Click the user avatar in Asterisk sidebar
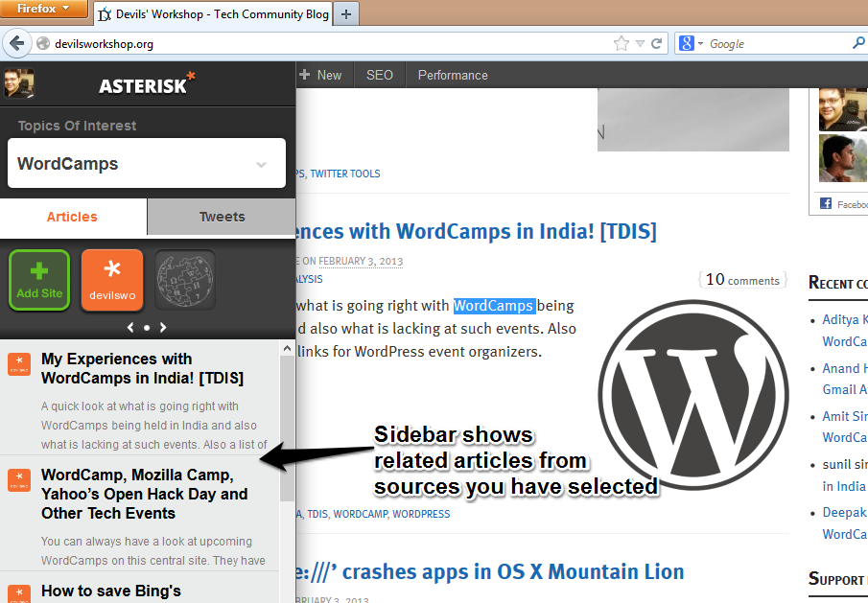Viewport: 868px width, 603px height. tap(19, 83)
